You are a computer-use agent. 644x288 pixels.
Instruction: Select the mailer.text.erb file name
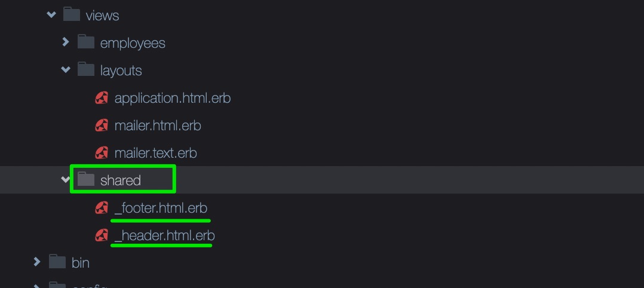[156, 153]
